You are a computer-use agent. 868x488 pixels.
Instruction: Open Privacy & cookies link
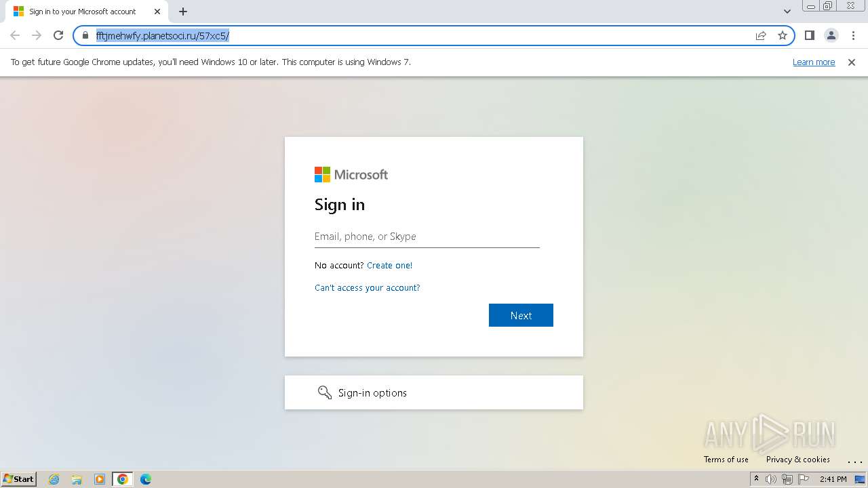pyautogui.click(x=798, y=460)
